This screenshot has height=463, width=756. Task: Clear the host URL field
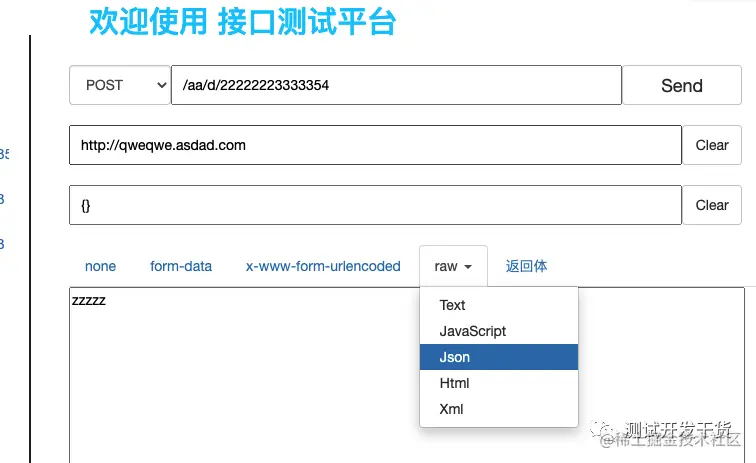click(x=712, y=145)
